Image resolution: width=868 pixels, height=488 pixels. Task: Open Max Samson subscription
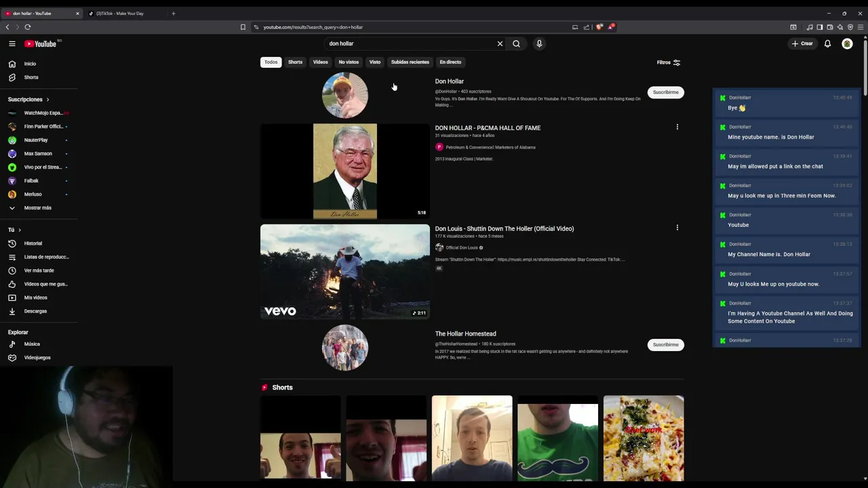pyautogui.click(x=39, y=154)
